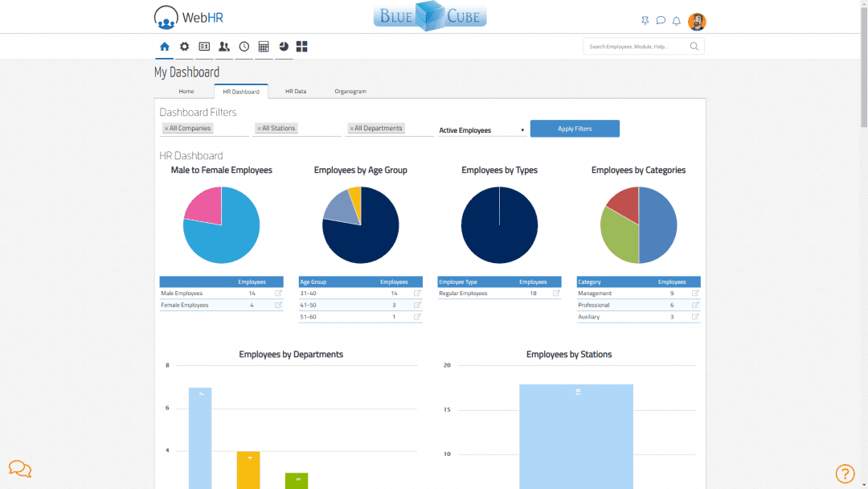Viewport: 868px width, 489px height.
Task: Open messages via the chat bubble icon
Action: coord(660,20)
